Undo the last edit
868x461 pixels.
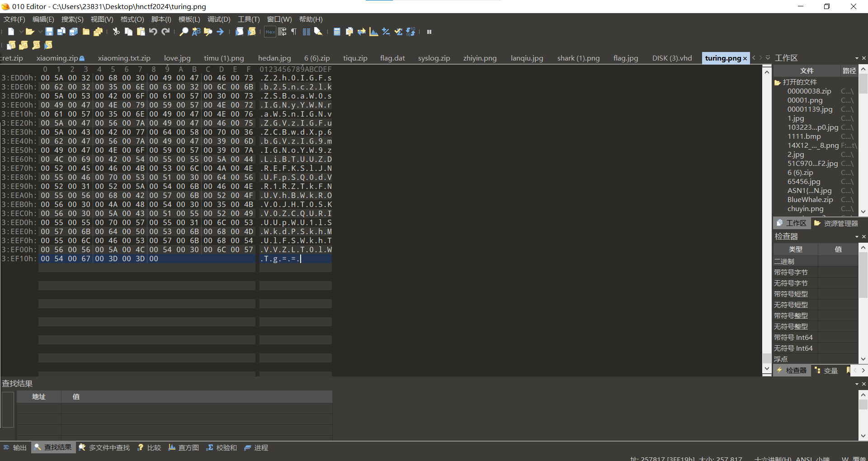click(x=153, y=32)
